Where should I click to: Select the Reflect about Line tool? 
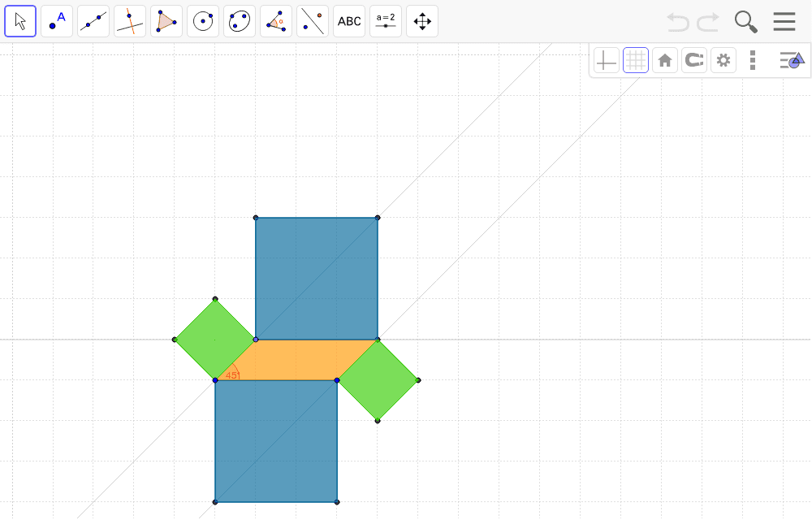[313, 21]
